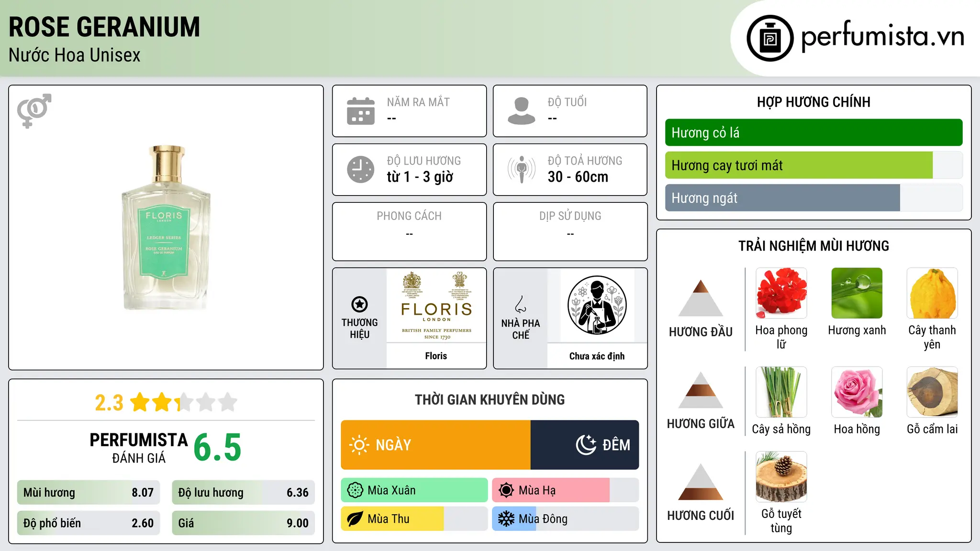Click the Trải nghiệm mùi hương heading
The width and height of the screenshot is (980, 551).
point(813,246)
